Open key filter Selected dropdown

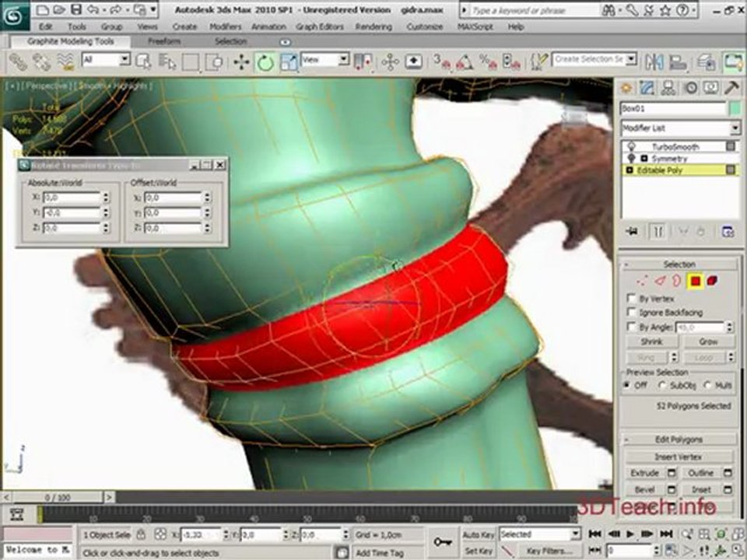click(575, 534)
